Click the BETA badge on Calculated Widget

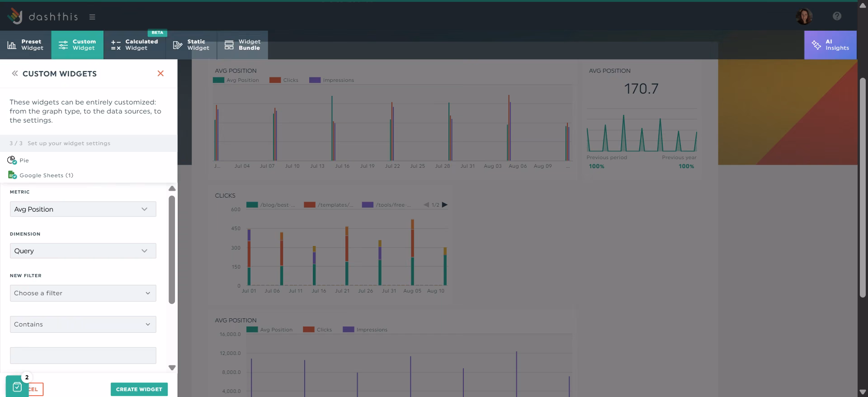[157, 33]
